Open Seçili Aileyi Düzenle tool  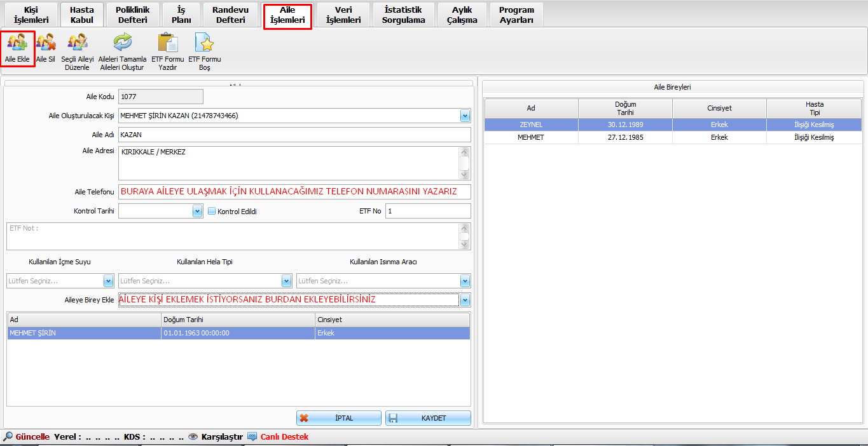click(x=78, y=43)
